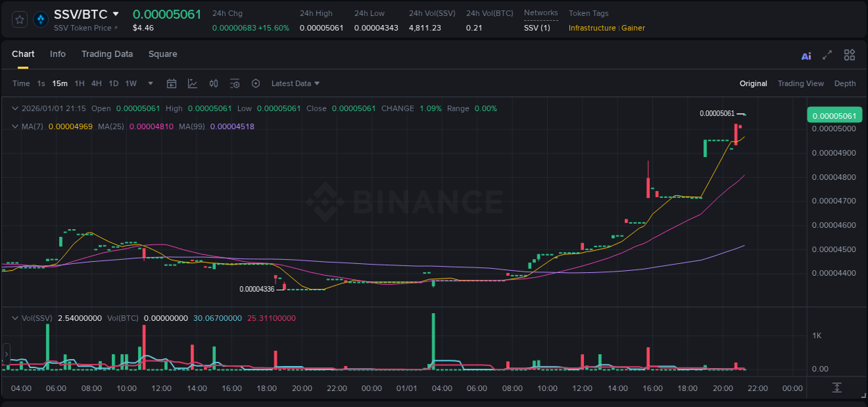Open the indicator search icon
The image size is (868, 407).
click(x=235, y=83)
